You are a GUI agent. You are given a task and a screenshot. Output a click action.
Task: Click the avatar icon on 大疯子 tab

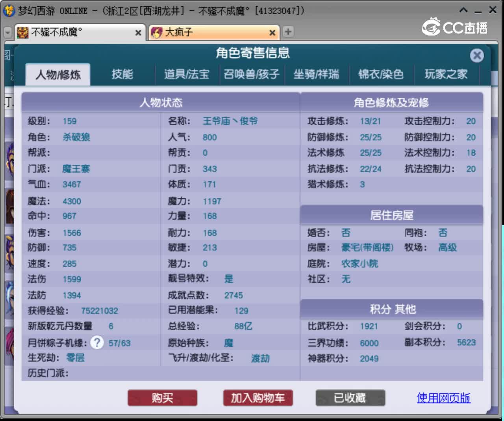157,32
